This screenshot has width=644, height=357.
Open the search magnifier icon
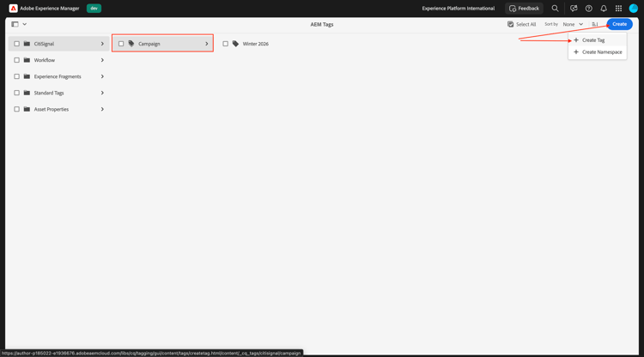(x=555, y=9)
